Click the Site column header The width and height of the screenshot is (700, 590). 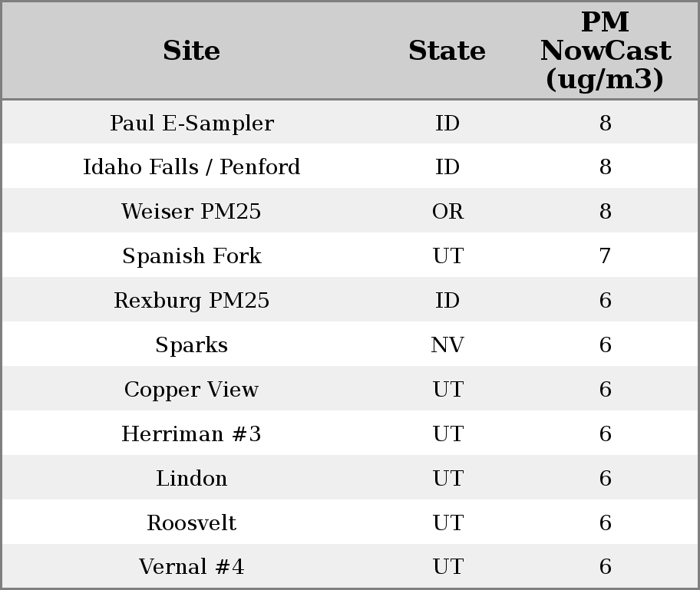191,51
